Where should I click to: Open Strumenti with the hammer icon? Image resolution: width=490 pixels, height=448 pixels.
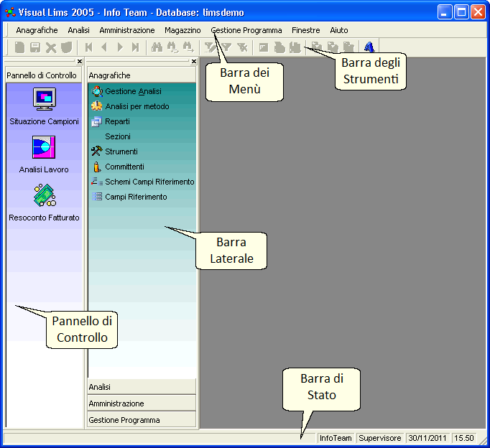pyautogui.click(x=121, y=152)
